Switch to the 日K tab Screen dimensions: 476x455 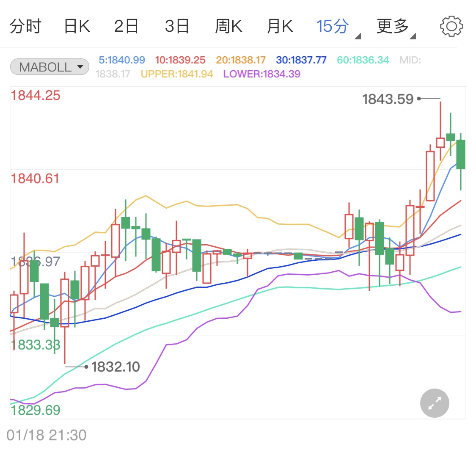point(77,26)
